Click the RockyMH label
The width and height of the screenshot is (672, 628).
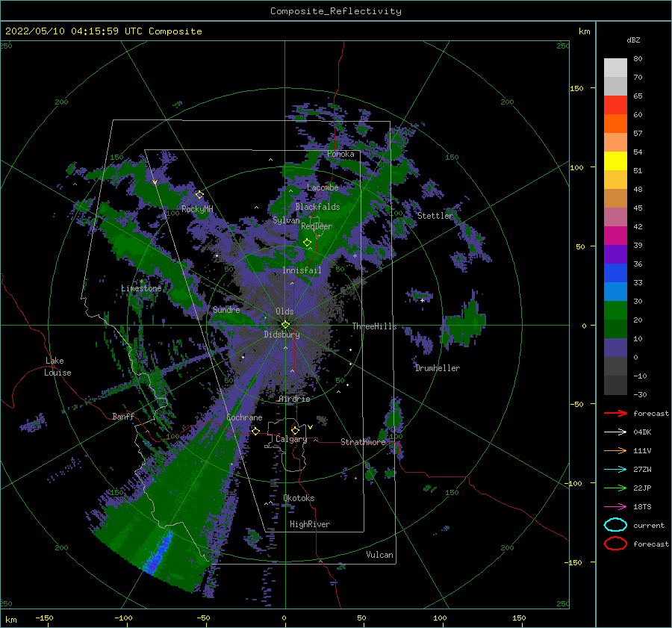197,209
